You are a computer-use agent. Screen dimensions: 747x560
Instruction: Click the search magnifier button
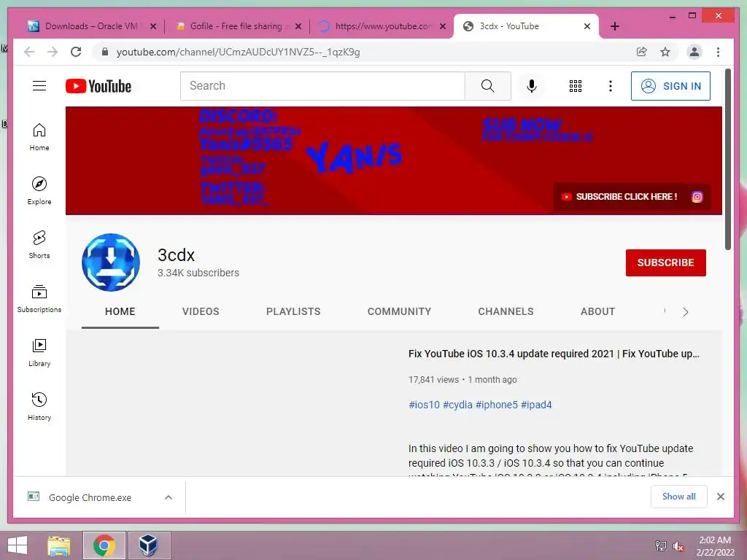tap(488, 86)
